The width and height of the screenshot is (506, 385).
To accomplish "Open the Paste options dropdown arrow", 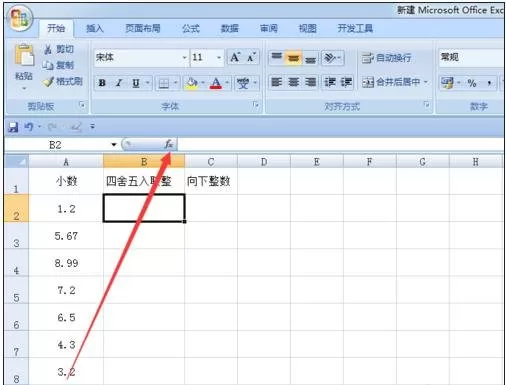I will pyautogui.click(x=24, y=89).
